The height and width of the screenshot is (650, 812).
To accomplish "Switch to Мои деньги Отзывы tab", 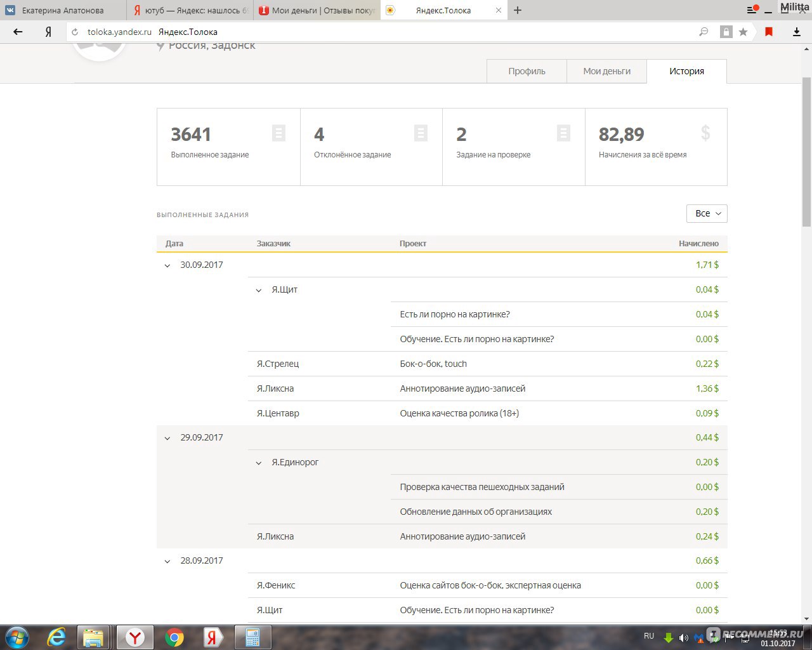I will 317,10.
